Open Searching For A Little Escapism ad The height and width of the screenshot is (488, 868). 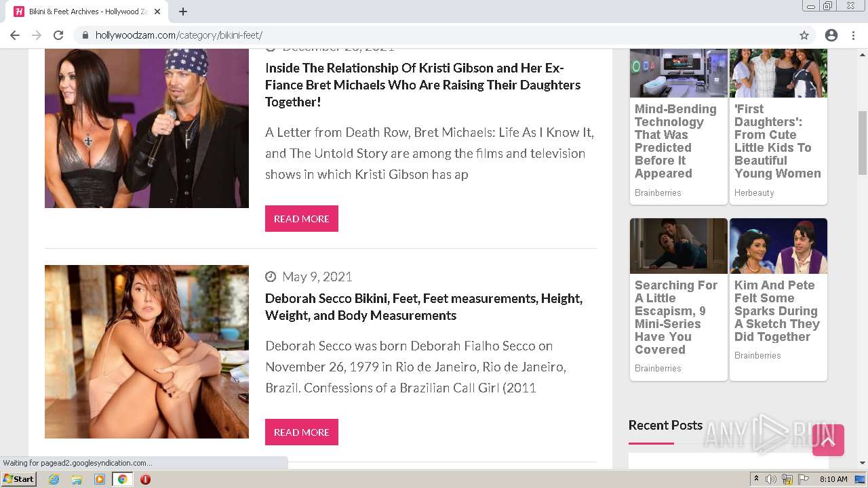pos(675,317)
